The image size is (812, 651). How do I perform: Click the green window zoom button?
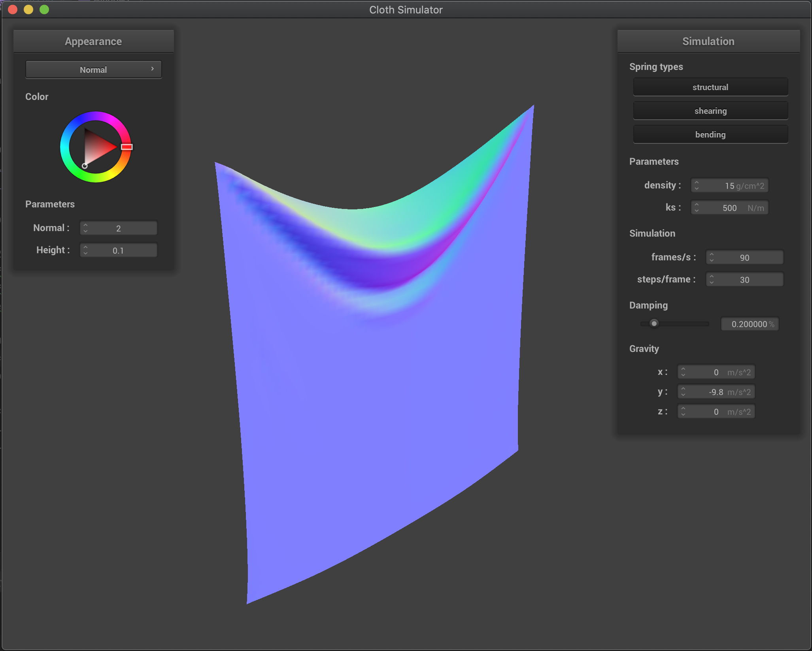(44, 9)
